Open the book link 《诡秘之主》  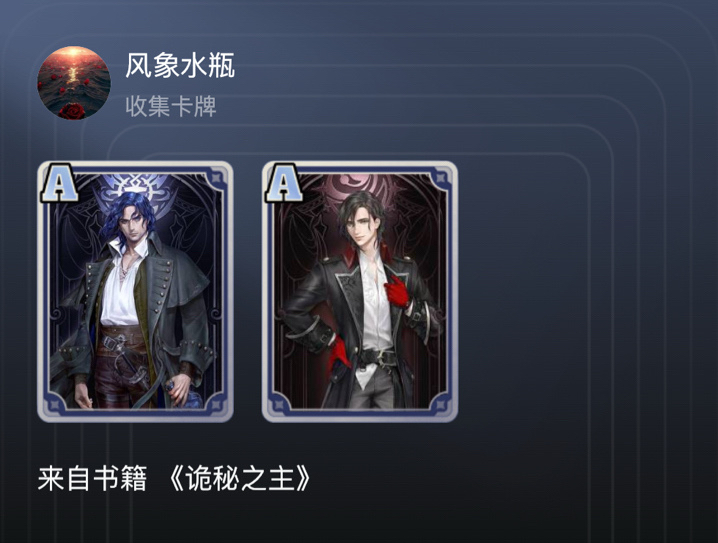point(239,478)
